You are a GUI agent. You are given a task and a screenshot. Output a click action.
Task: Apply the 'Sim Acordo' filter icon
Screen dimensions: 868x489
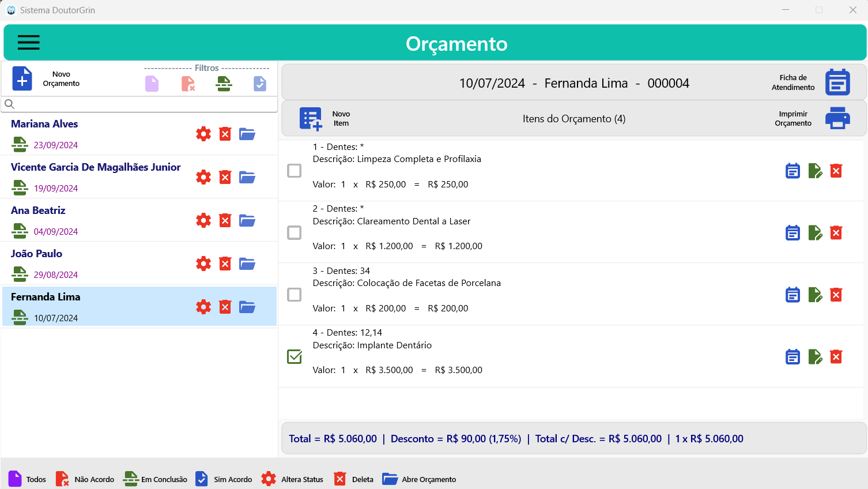[259, 83]
